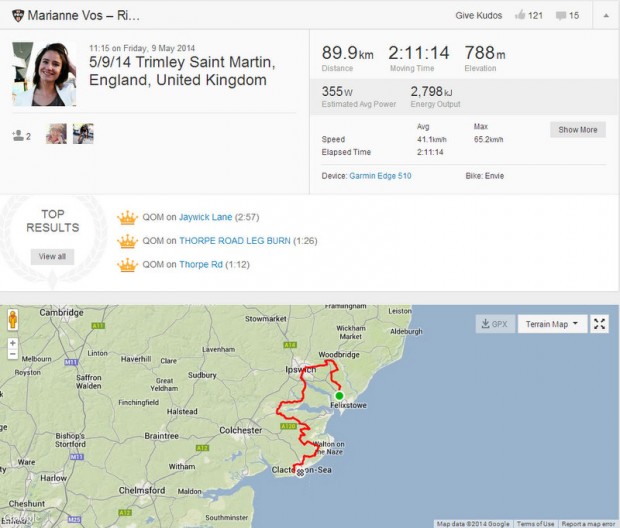Click Report a map error link

[x=588, y=524]
